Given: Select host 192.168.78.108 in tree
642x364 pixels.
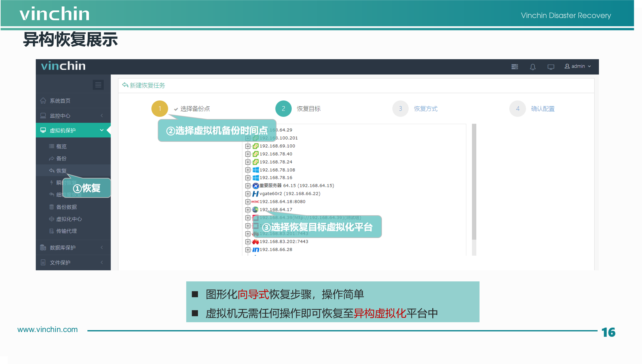Looking at the screenshot, I should [277, 170].
